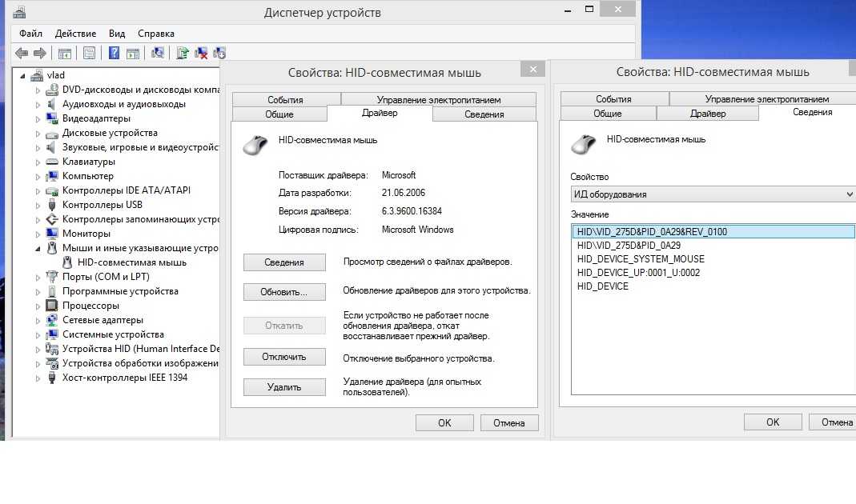Click the uninstall device red X icon
This screenshot has width=856, height=504.
[x=202, y=53]
